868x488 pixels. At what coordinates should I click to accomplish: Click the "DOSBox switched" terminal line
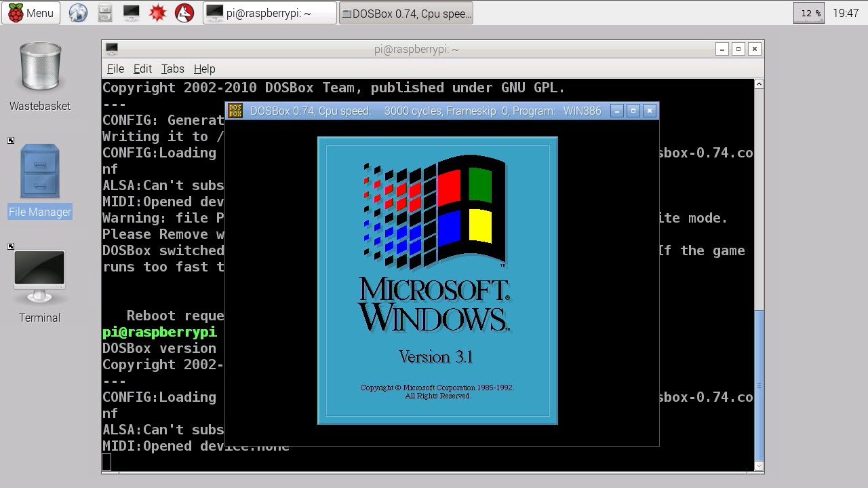click(x=163, y=250)
